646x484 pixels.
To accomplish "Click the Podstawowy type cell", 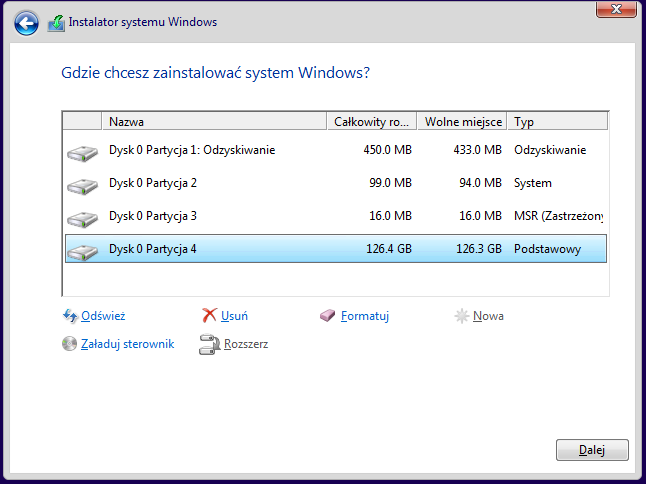I will [x=548, y=249].
